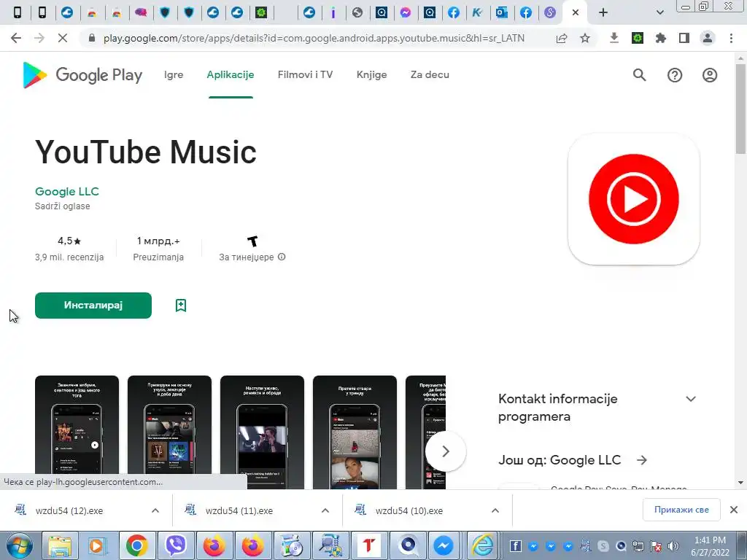Bookmark this page with the star
This screenshot has width=747, height=560.
pos(585,38)
